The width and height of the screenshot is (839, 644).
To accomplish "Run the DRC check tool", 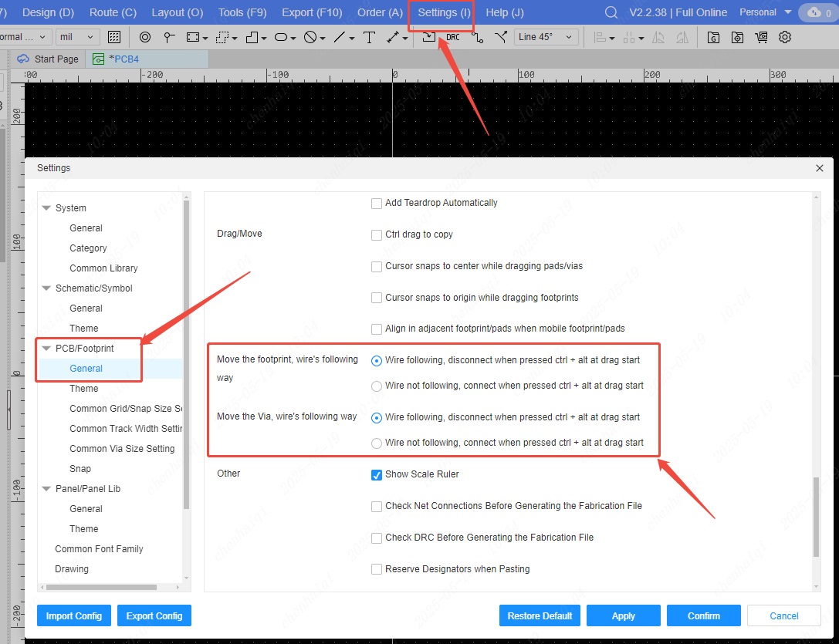I will tap(453, 37).
